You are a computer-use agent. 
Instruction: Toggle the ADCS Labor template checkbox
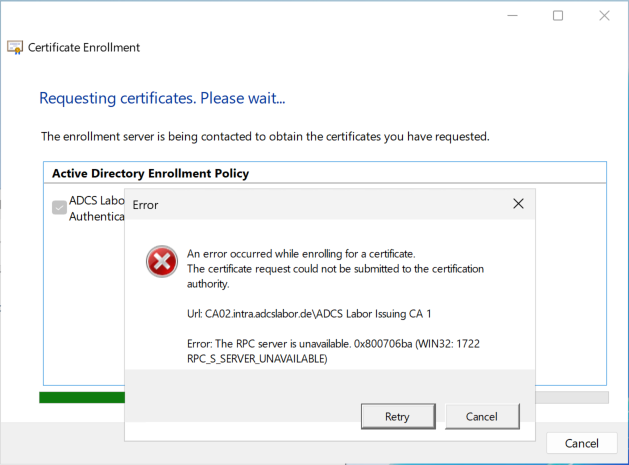click(x=59, y=208)
